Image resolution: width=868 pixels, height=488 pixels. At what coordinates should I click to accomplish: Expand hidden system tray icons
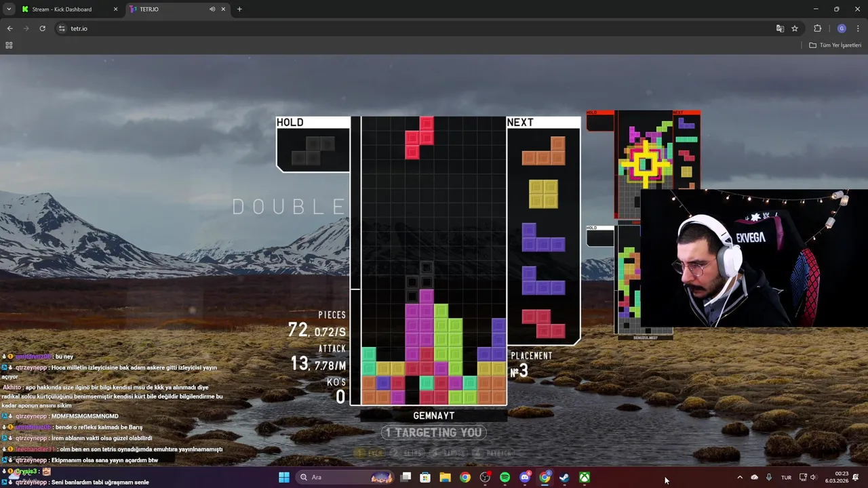(x=740, y=477)
